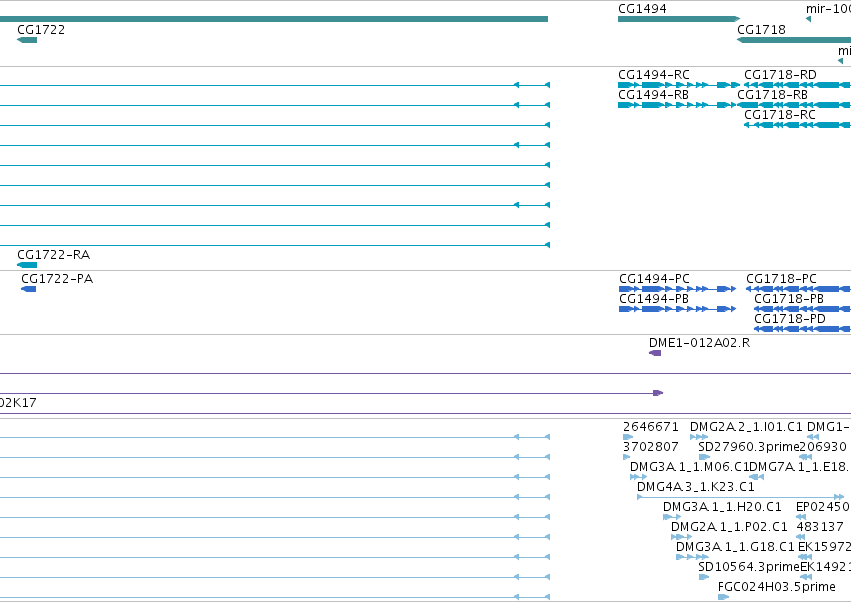851x602 pixels.
Task: Click the DMG3A.1_1.H20.C1 label
Action: 722,507
